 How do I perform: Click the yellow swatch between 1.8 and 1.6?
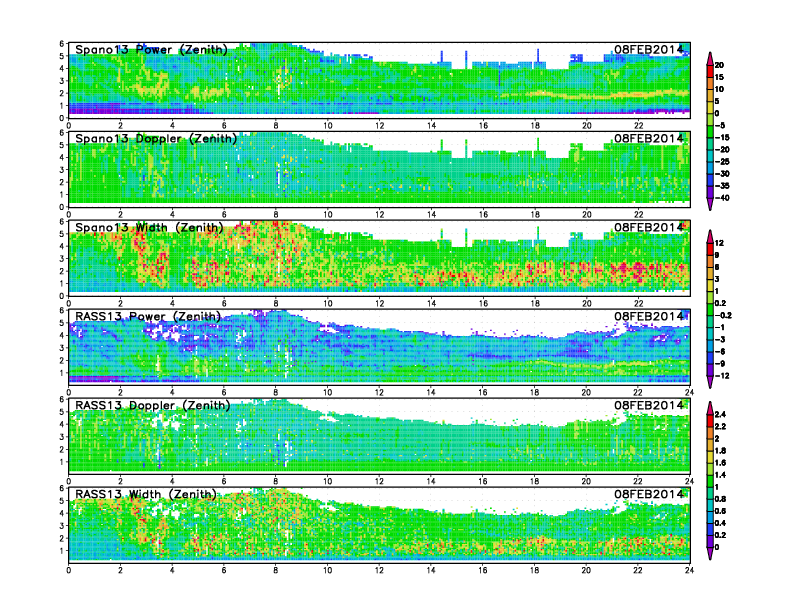coord(710,456)
